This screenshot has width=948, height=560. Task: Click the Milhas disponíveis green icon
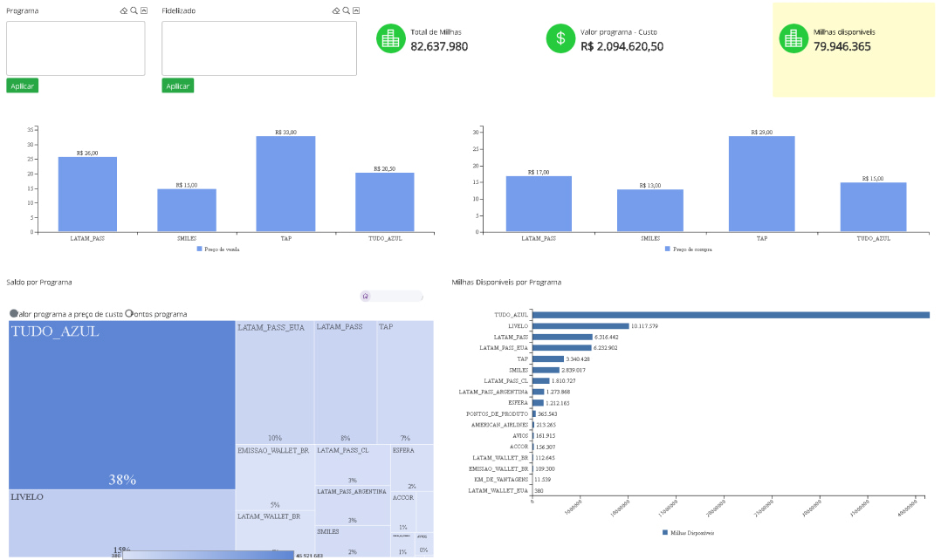tap(793, 38)
